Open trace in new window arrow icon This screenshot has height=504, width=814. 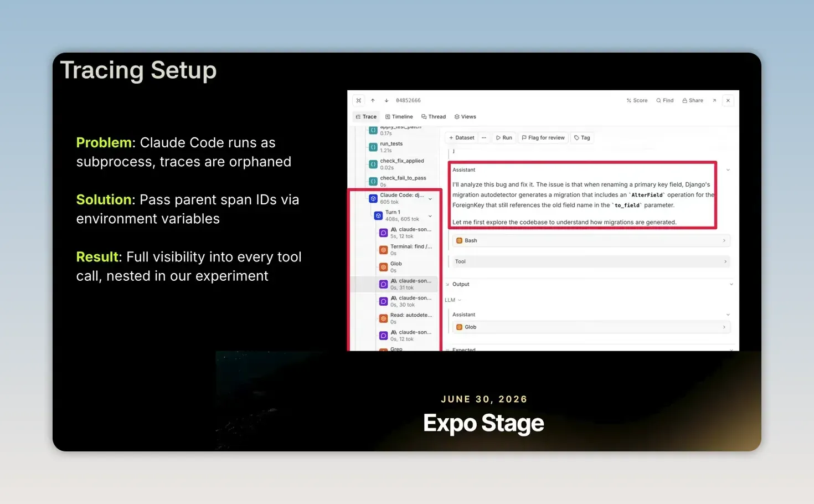coord(714,100)
